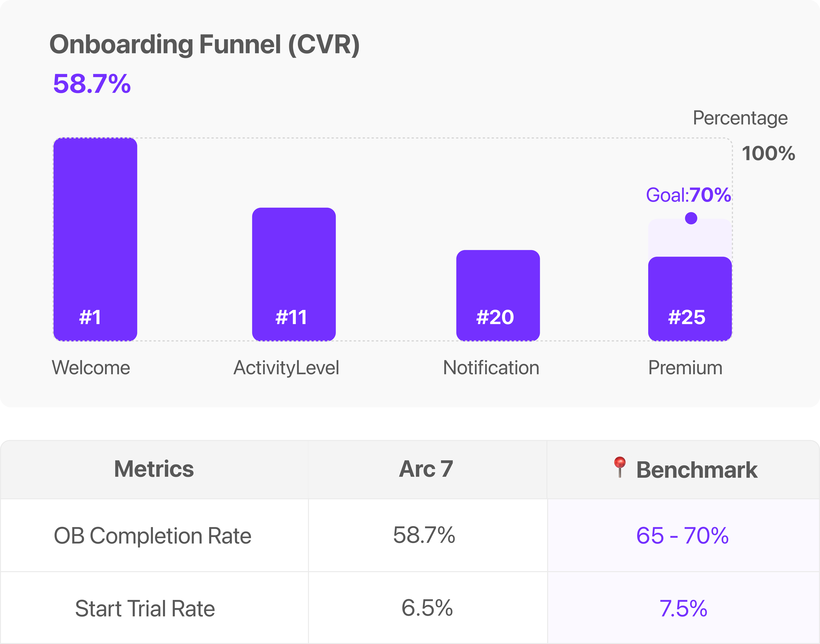Select the Percentage axis label
The height and width of the screenshot is (644, 820).
740,118
